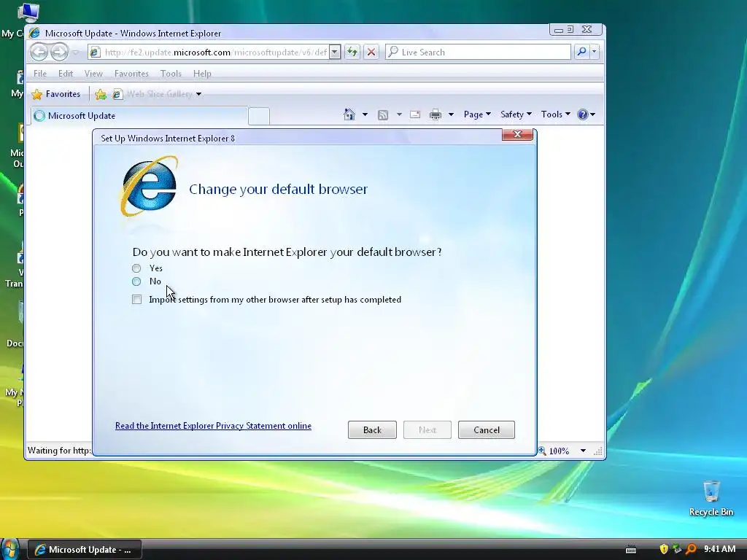The height and width of the screenshot is (560, 747).
Task: Minimize the Internet Explorer window
Action: [558, 30]
